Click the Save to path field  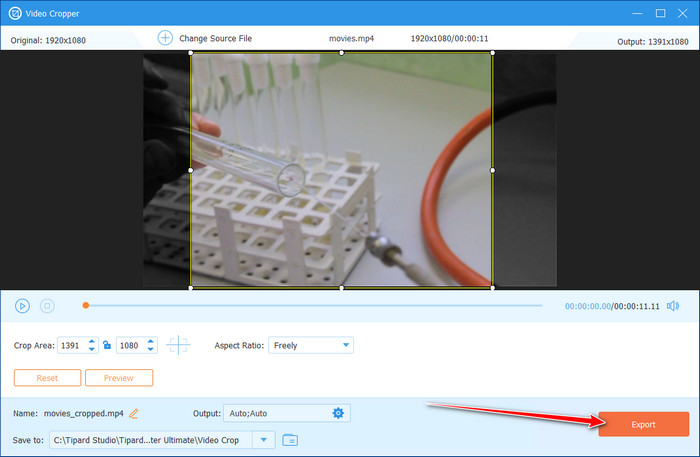[151, 440]
